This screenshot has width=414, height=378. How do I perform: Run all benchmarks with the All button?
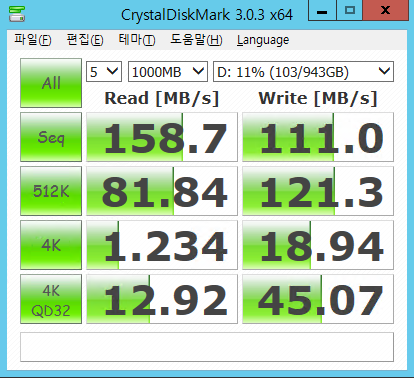tap(51, 83)
